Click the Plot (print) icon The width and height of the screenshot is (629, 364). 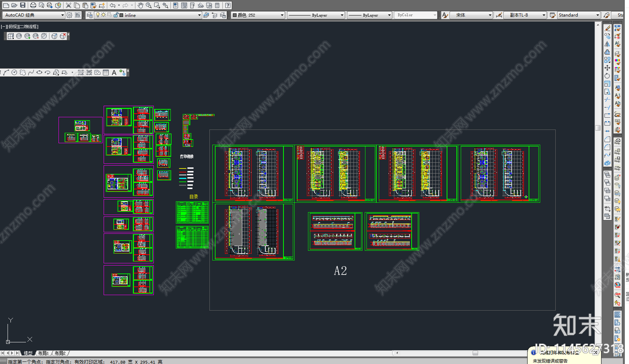pyautogui.click(x=33, y=6)
